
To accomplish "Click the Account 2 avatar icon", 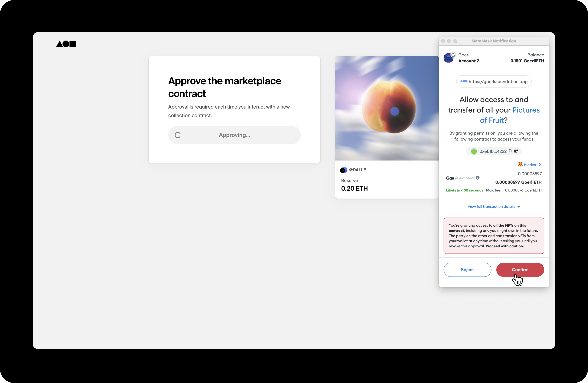I will click(x=448, y=58).
